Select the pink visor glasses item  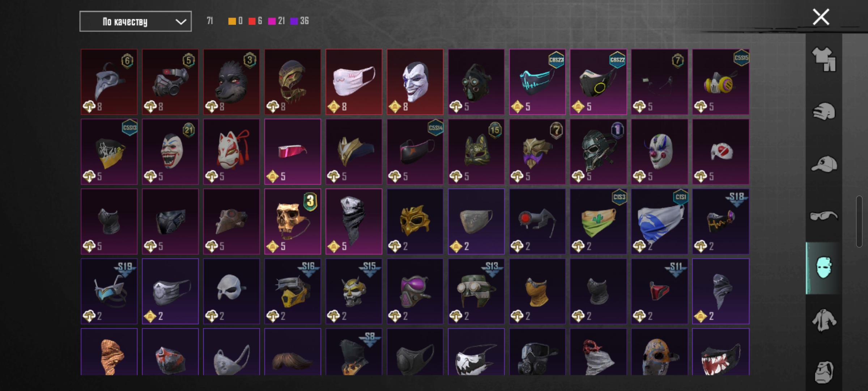pos(293,152)
